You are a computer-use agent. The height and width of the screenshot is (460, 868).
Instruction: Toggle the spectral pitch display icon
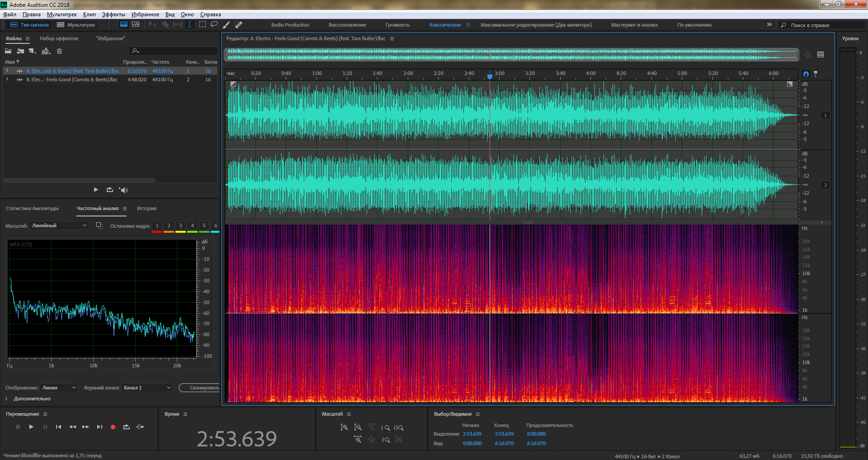coord(136,25)
